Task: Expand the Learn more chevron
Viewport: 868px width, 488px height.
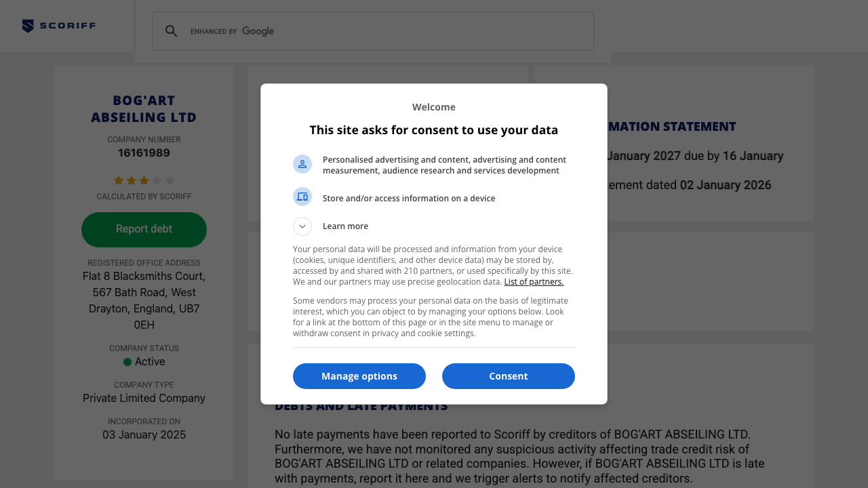Action: (x=302, y=226)
